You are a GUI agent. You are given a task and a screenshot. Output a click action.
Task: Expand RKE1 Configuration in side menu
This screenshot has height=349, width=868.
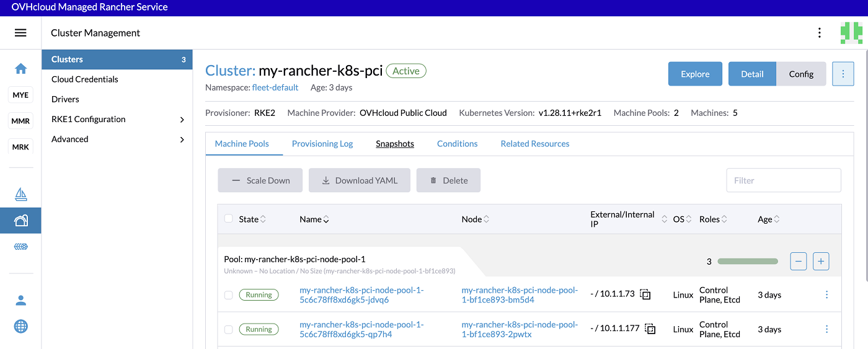[182, 119]
